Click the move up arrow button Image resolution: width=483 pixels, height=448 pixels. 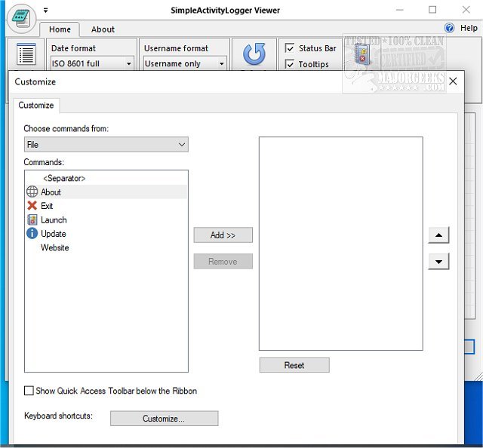[438, 235]
